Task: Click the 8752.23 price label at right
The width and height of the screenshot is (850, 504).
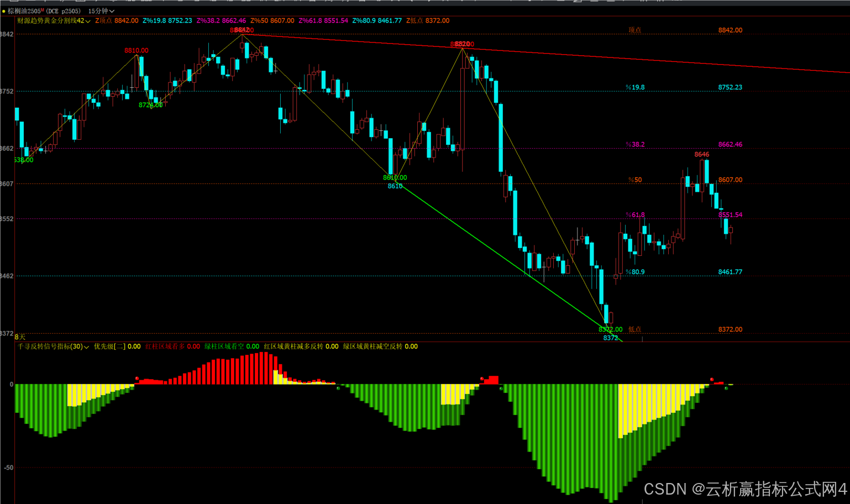Action: [x=730, y=87]
